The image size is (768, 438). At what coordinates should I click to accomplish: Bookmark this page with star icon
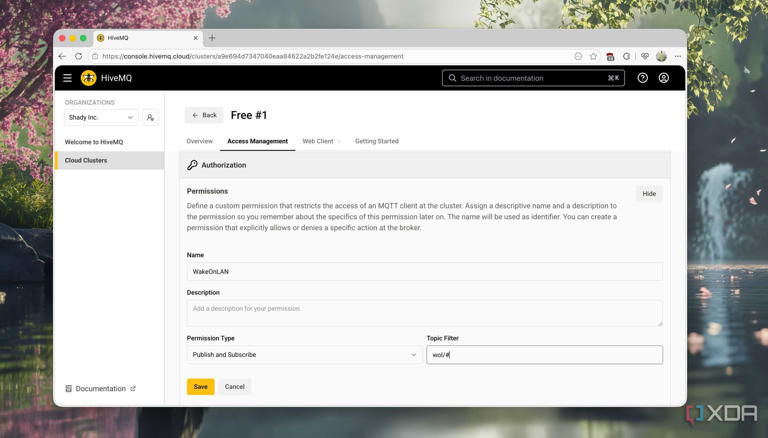click(594, 56)
